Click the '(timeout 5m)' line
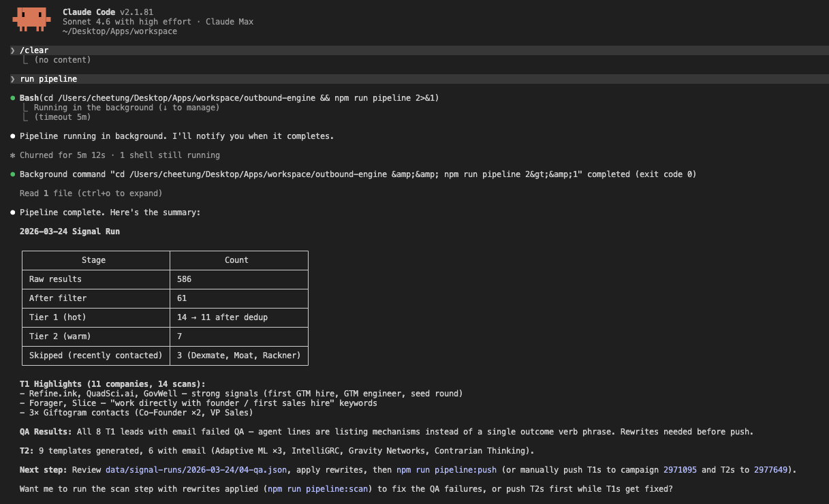The height and width of the screenshot is (504, 829). (62, 117)
